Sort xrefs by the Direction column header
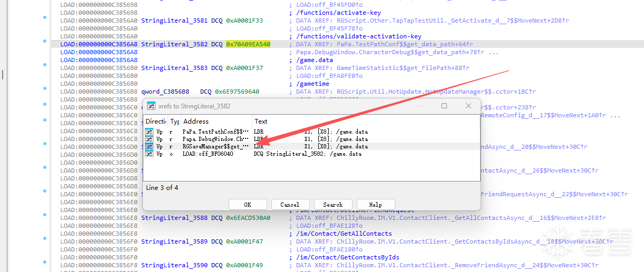This screenshot has height=272, width=644. 155,121
